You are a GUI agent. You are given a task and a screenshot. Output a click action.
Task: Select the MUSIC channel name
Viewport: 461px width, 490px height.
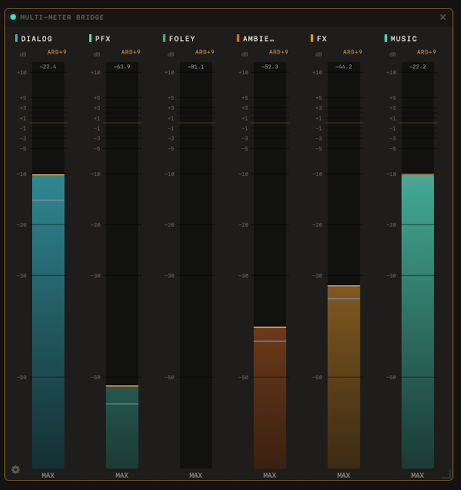(404, 39)
